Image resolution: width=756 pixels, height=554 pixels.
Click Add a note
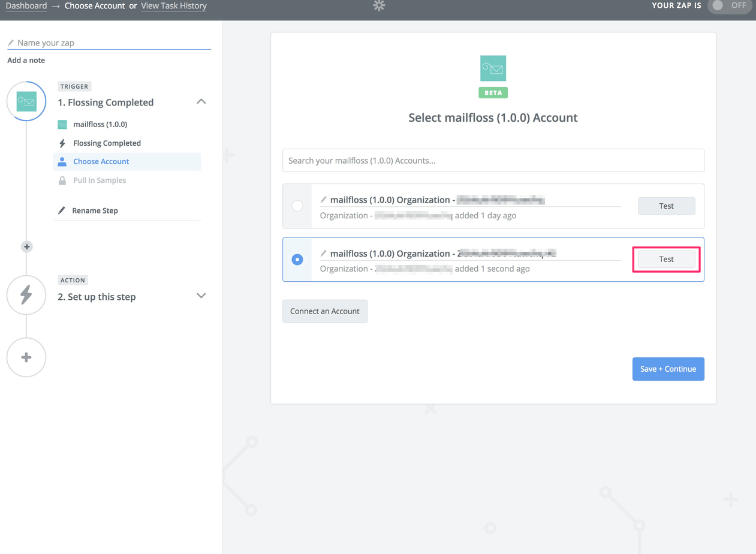pyautogui.click(x=26, y=60)
